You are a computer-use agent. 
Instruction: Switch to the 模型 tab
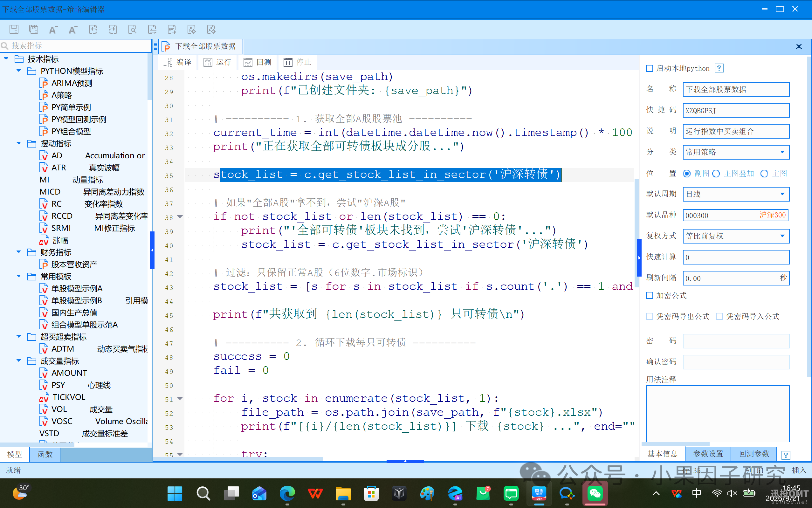(15, 454)
